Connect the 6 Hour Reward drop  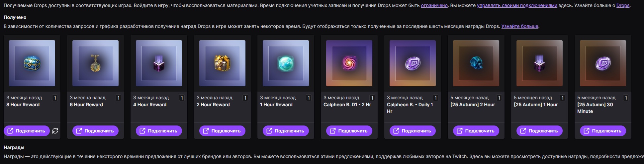(x=95, y=131)
